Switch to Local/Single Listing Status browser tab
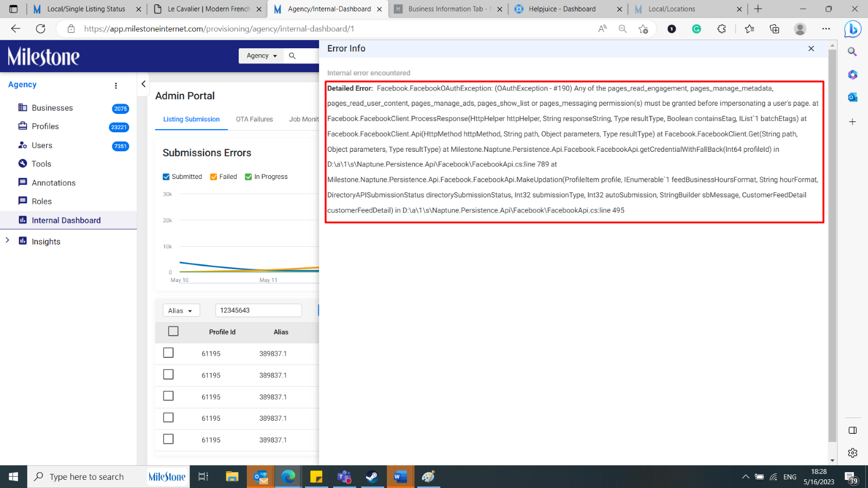 tap(86, 9)
